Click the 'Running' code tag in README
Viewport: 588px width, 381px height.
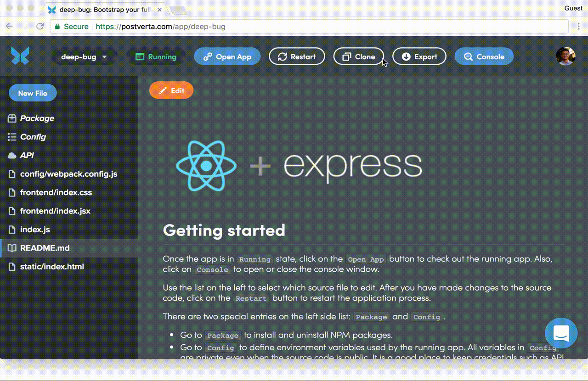[255, 259]
